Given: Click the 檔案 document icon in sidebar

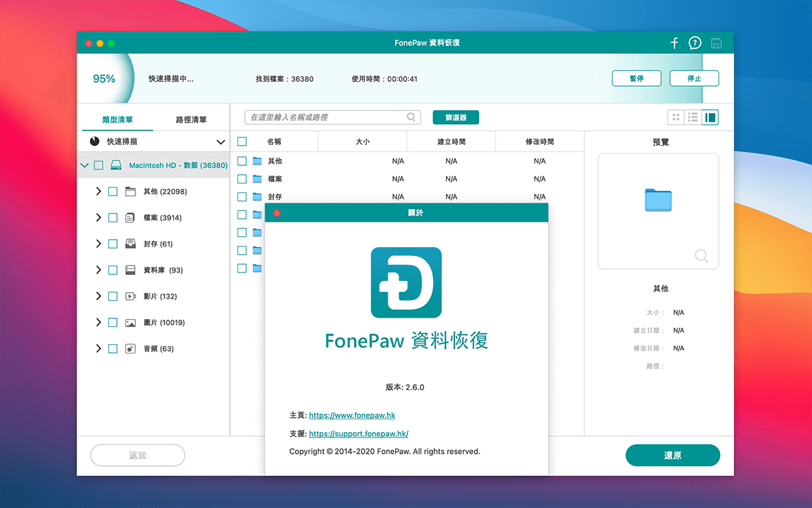Looking at the screenshot, I should [x=131, y=218].
